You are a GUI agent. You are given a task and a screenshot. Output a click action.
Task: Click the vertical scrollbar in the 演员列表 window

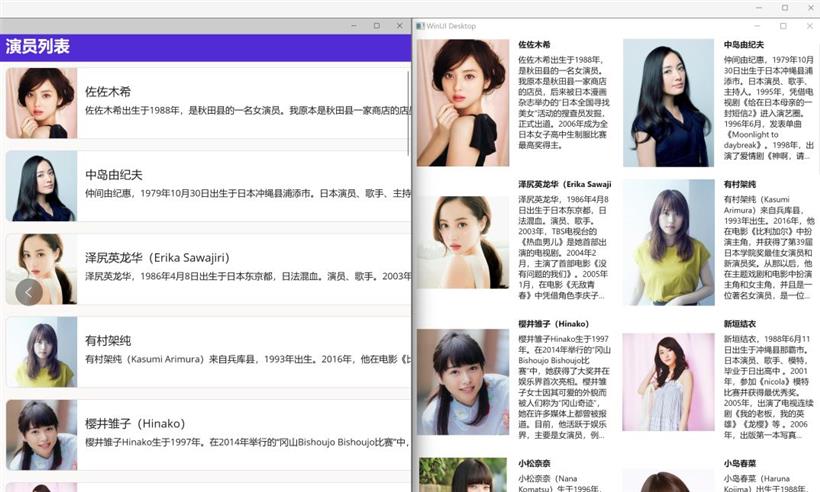click(x=408, y=113)
